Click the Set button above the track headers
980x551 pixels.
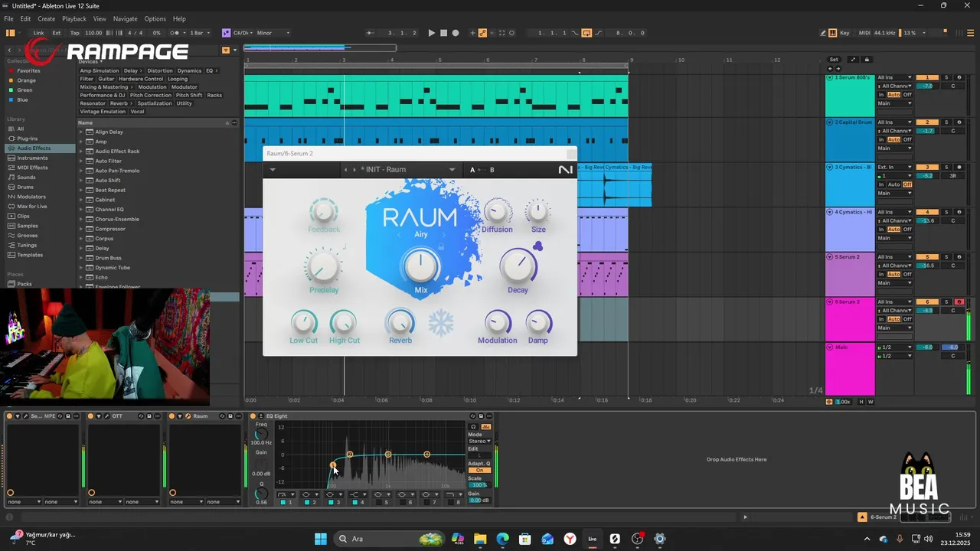834,59
